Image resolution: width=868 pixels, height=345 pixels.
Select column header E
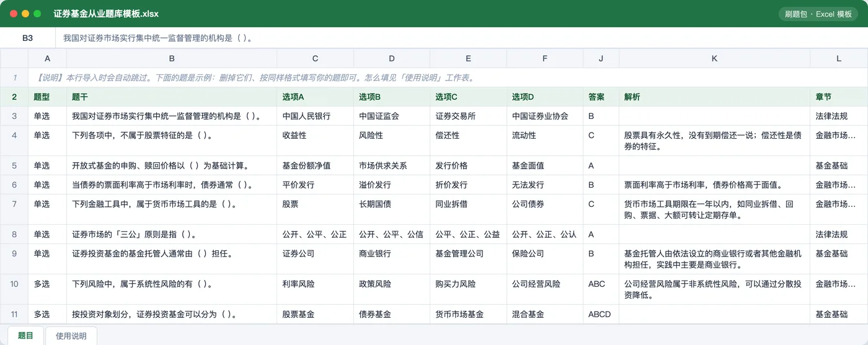(x=468, y=58)
